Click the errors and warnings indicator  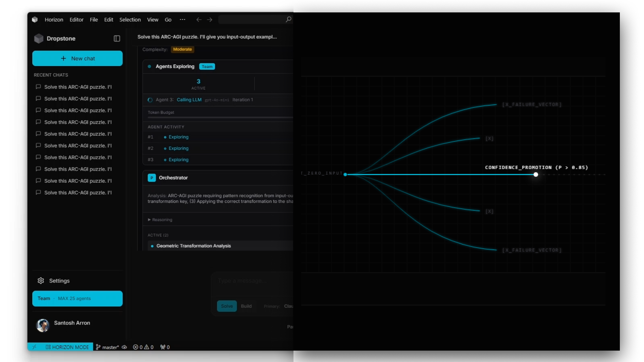[143, 347]
